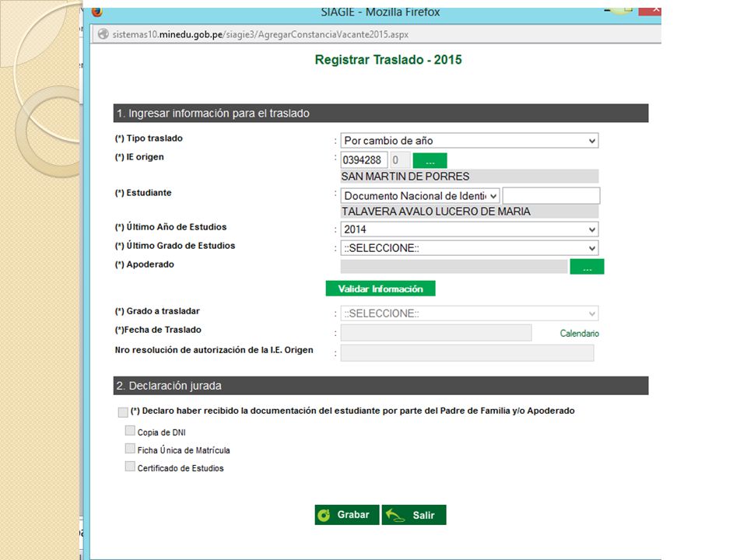Click the Validar Información button

(381, 289)
